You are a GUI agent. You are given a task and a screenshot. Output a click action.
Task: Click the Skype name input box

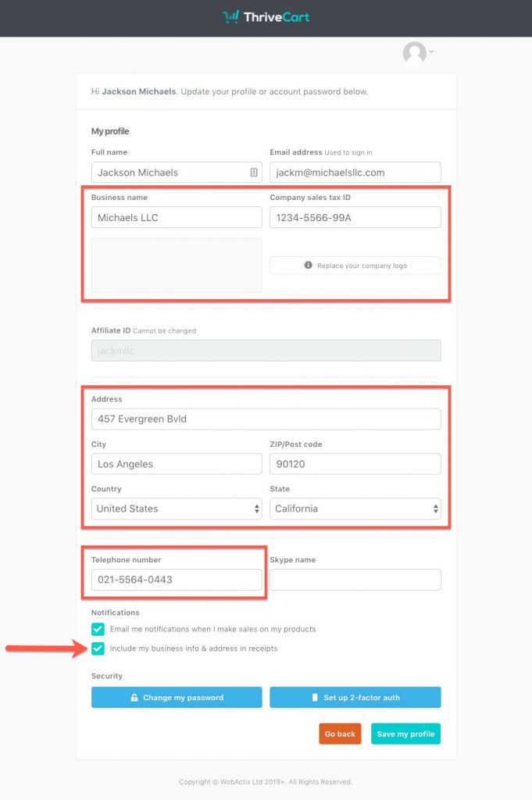click(x=355, y=580)
